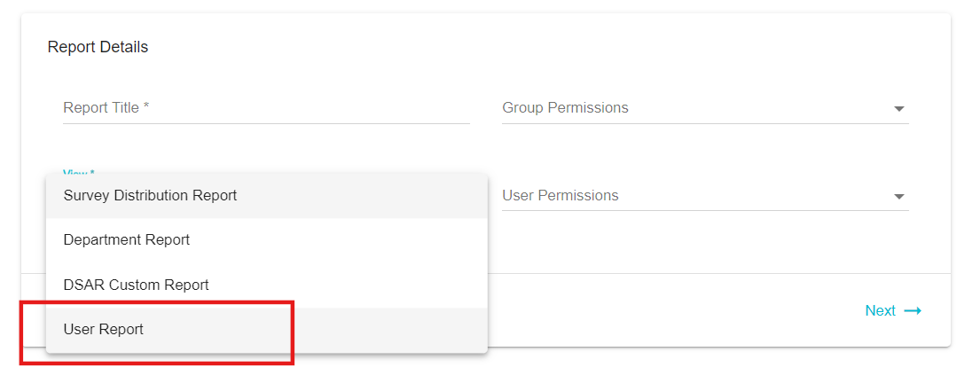Click the highlighted User Report row
This screenshot has height=383, width=980.
[x=266, y=329]
